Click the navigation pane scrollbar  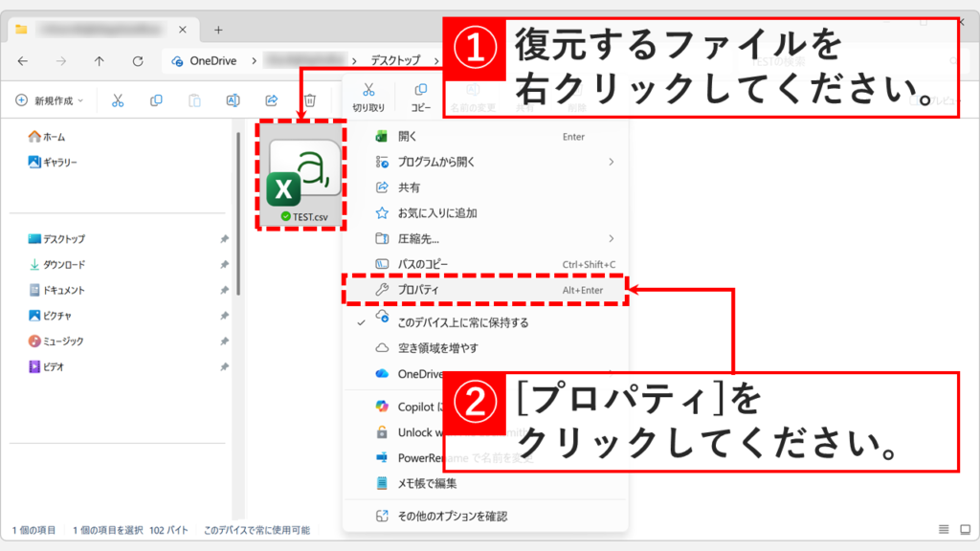pyautogui.click(x=238, y=214)
